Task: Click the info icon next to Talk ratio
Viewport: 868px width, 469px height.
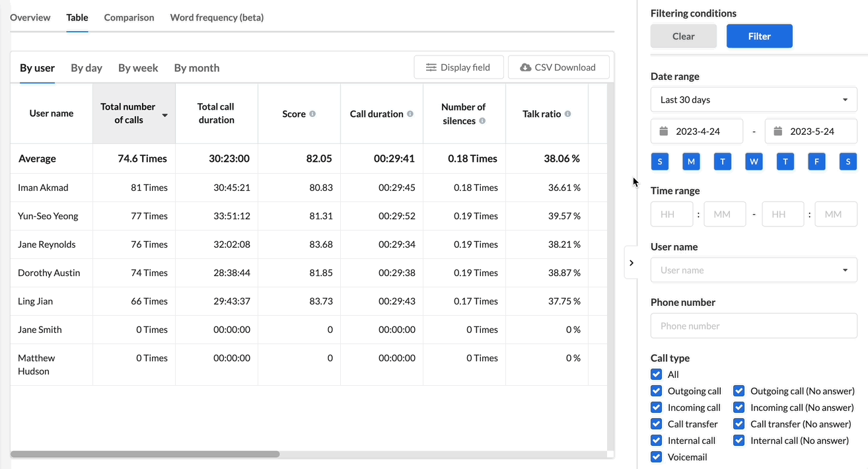Action: 567,114
